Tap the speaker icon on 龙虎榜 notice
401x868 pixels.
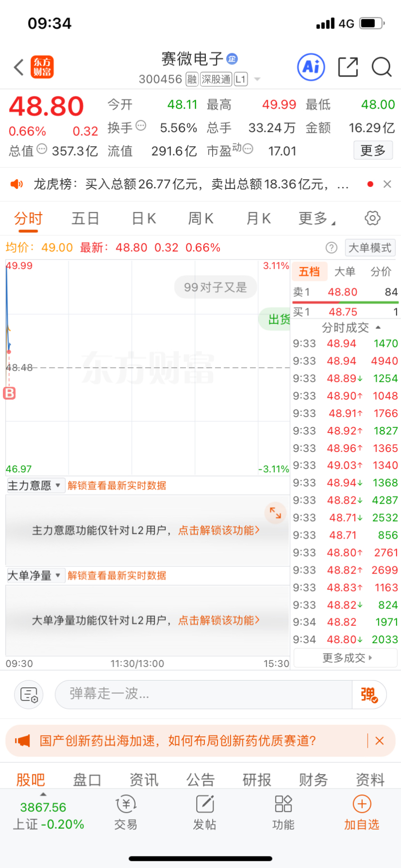click(17, 184)
